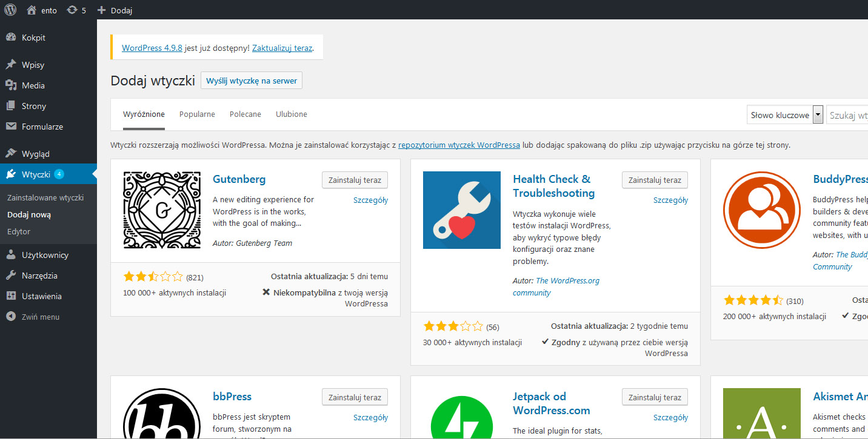Click the Gutenberg plugin logo
The image size is (868, 439).
click(x=162, y=210)
